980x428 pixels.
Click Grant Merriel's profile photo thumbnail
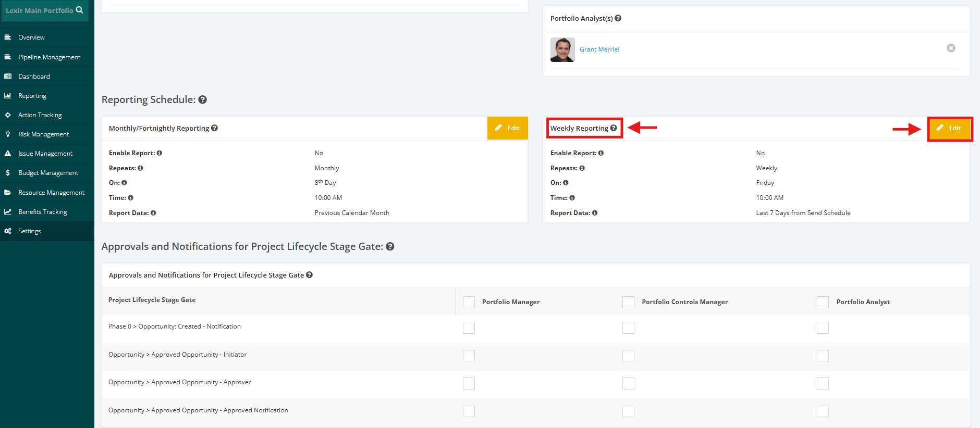562,49
